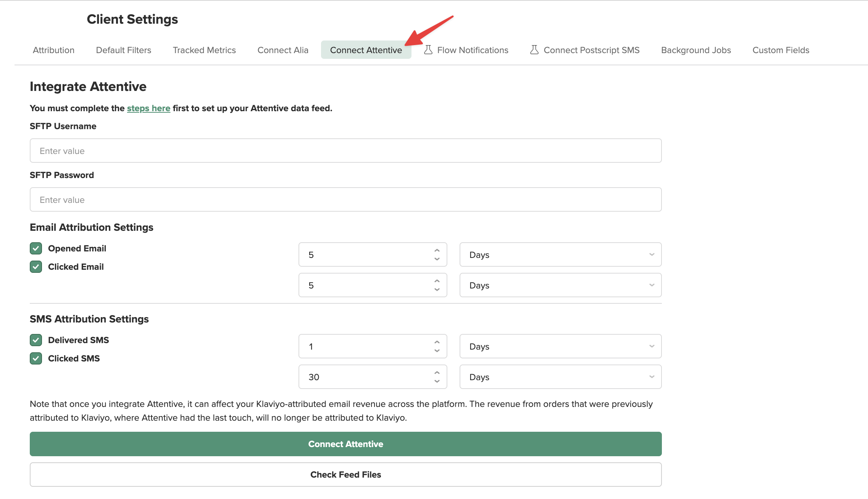Increase the Delivered SMS value of 1
868x499 pixels.
(437, 342)
